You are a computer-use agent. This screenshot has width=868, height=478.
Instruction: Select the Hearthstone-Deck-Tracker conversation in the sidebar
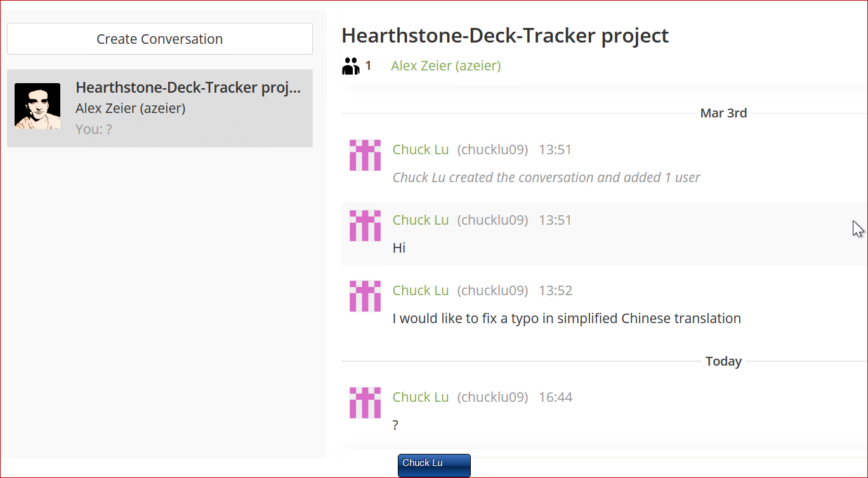pos(159,108)
